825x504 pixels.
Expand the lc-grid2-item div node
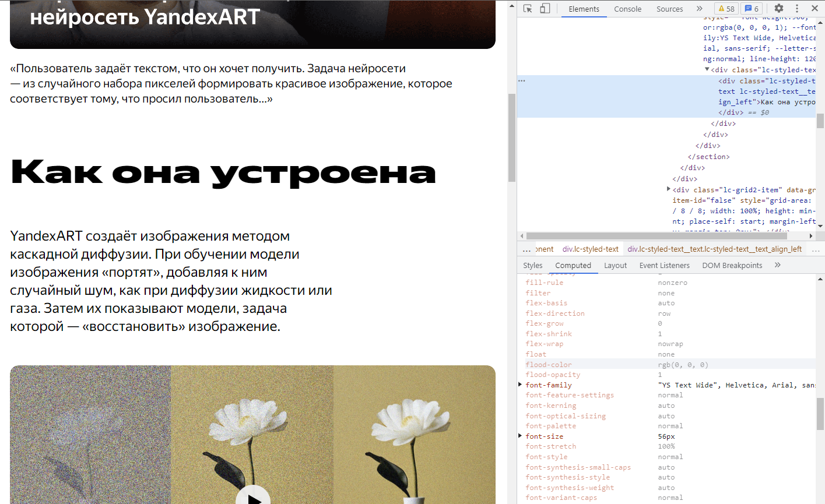pyautogui.click(x=669, y=189)
